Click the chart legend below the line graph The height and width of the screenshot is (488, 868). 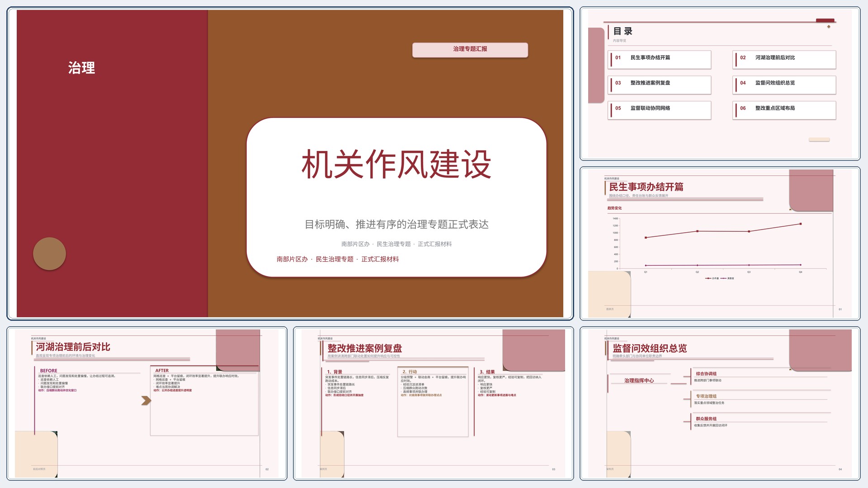pos(720,278)
